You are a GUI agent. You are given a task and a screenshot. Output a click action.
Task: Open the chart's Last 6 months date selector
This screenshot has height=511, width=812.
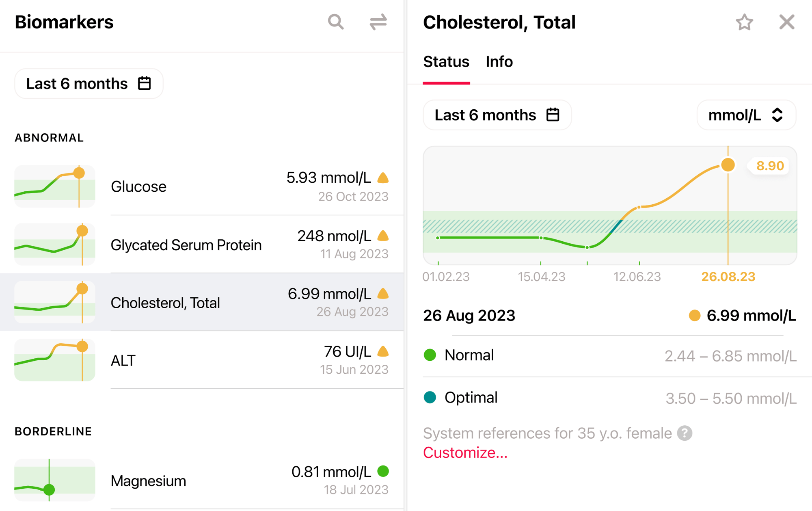497,115
